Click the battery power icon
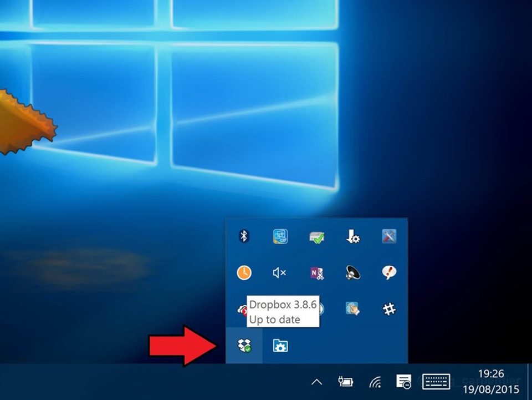Image resolution: width=532 pixels, height=400 pixels. (345, 382)
